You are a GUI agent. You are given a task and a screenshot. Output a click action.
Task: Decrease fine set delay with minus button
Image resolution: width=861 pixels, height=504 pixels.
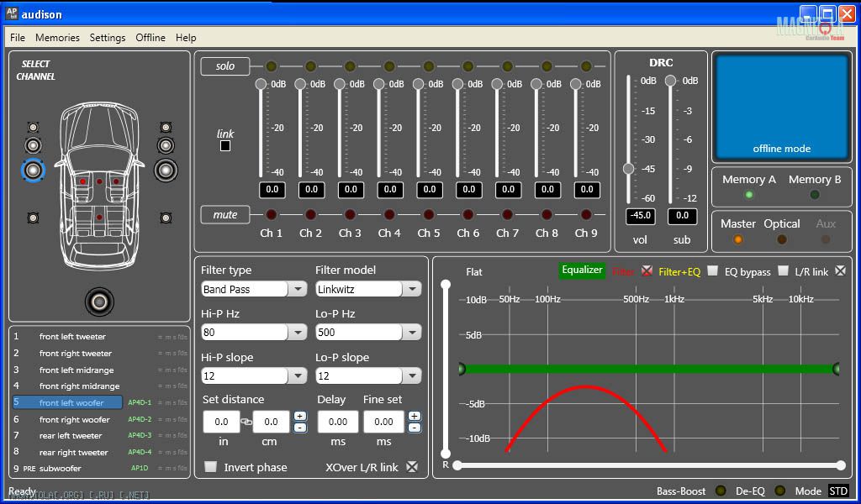pos(415,428)
